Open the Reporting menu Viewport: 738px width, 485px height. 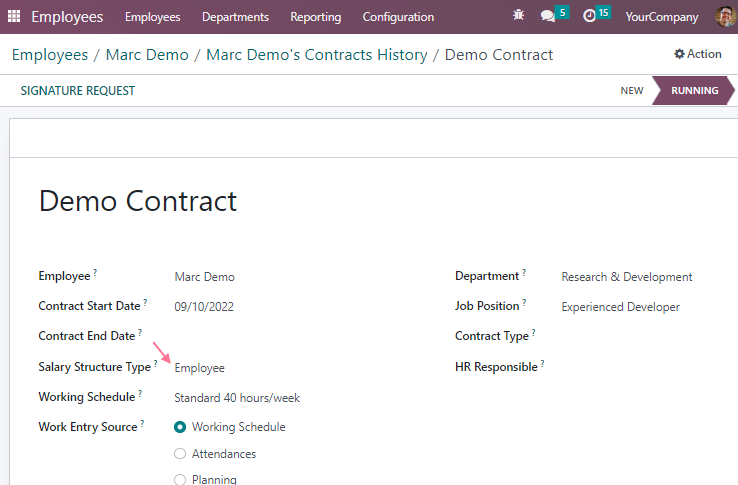[x=315, y=17]
